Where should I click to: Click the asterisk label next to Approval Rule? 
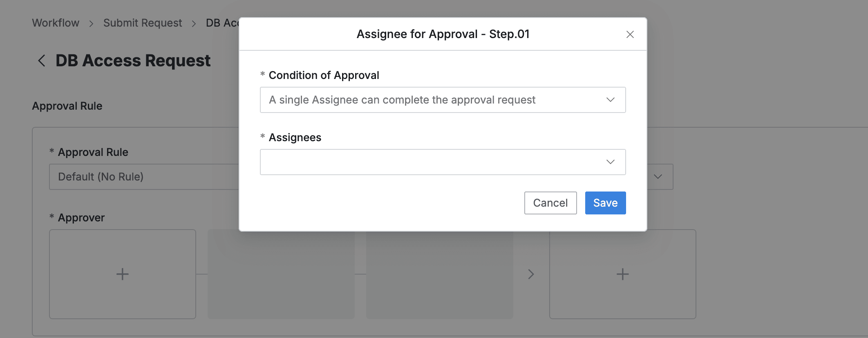pyautogui.click(x=51, y=152)
